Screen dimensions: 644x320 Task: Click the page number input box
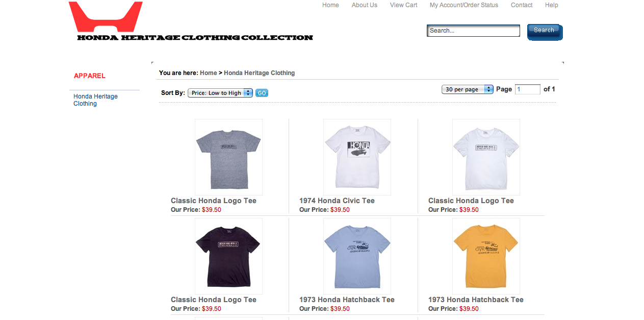pyautogui.click(x=528, y=89)
